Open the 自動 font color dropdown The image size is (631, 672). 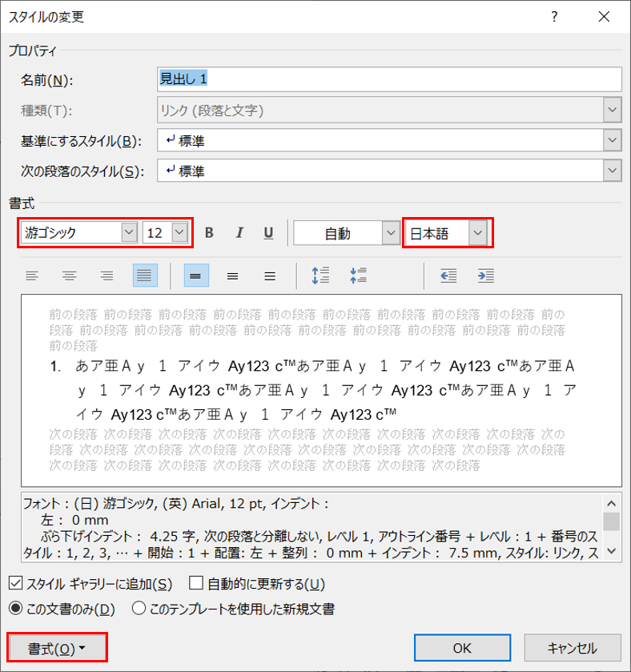391,233
